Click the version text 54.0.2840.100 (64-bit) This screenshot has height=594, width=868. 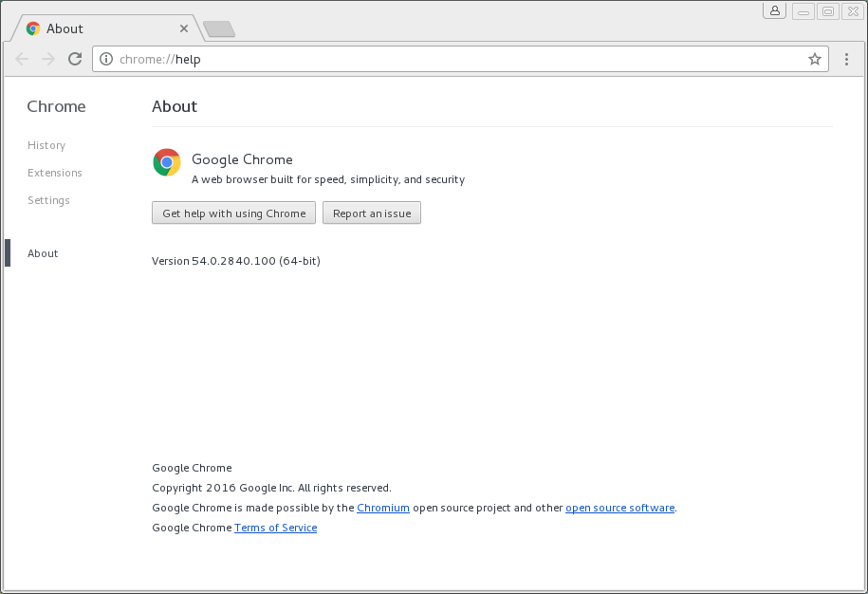[236, 261]
